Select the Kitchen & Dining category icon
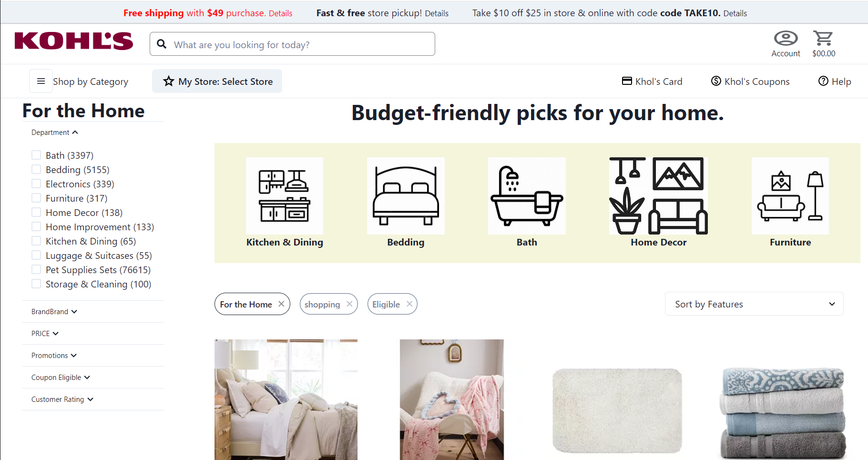 pyautogui.click(x=285, y=196)
